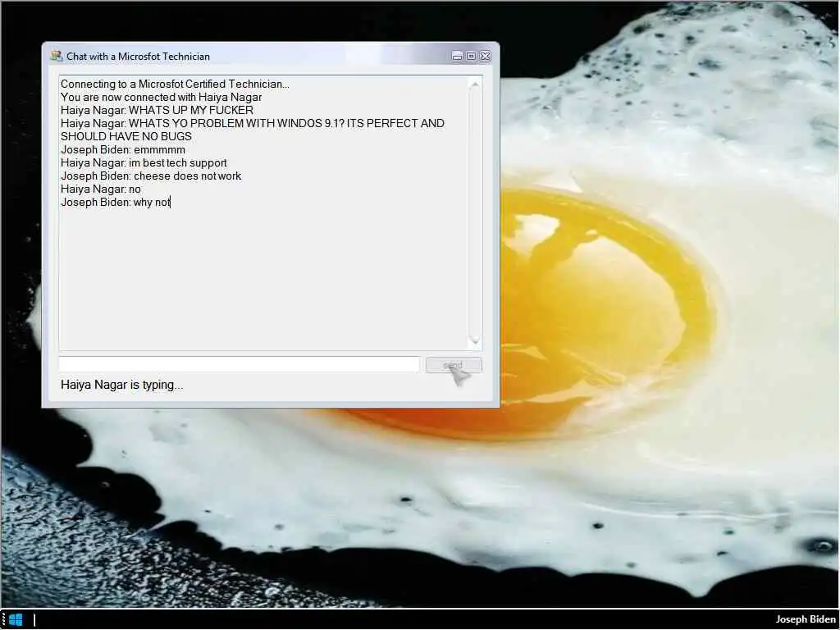840x630 pixels.
Task: Click the chat scrollbar up arrow
Action: [x=475, y=84]
